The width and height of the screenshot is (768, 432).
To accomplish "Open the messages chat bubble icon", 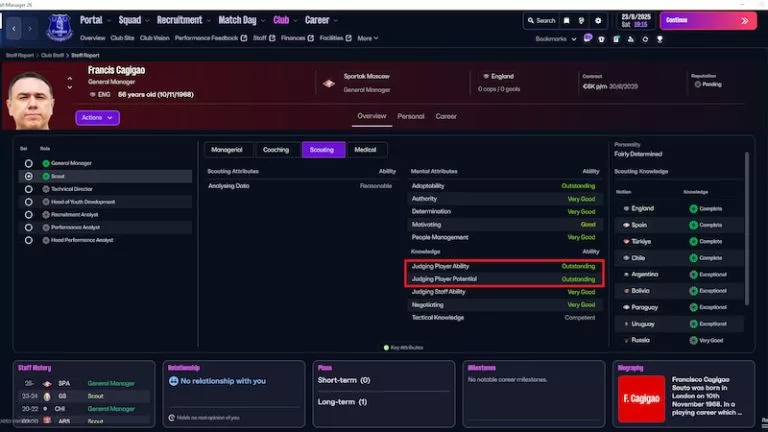I will pyautogui.click(x=588, y=38).
